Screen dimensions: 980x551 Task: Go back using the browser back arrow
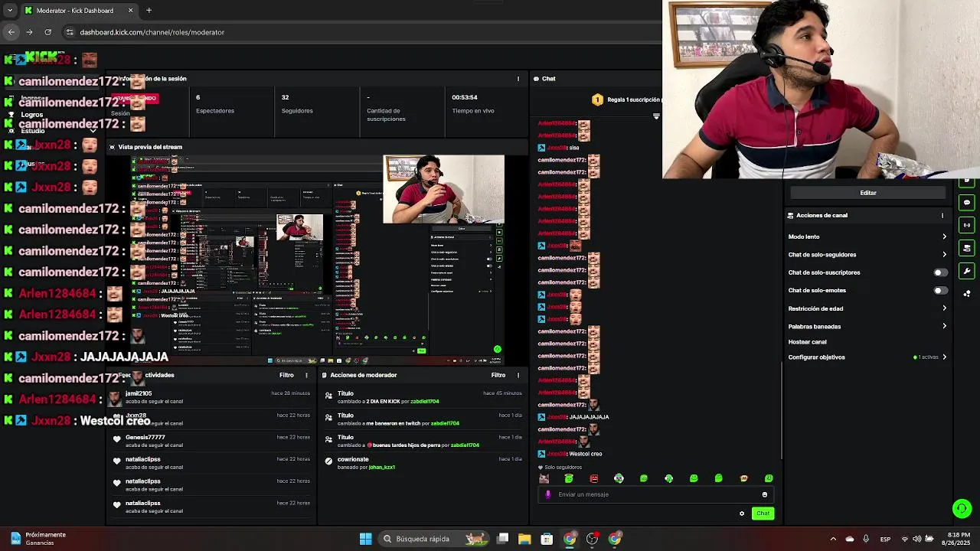pyautogui.click(x=11, y=32)
